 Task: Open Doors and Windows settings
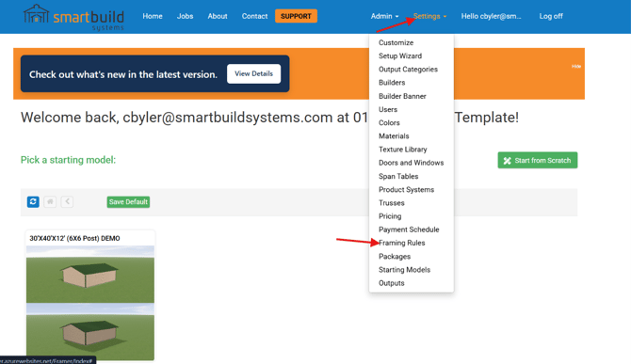click(x=411, y=163)
